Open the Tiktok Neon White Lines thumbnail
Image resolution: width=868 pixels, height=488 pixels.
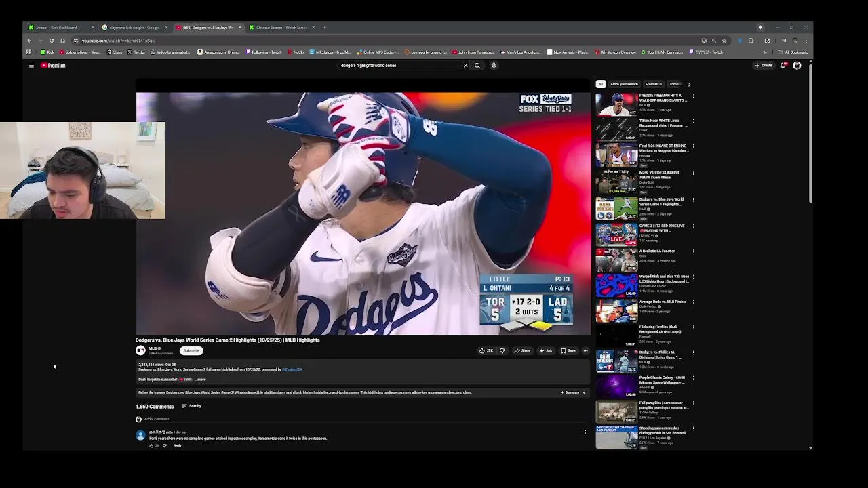tap(616, 129)
